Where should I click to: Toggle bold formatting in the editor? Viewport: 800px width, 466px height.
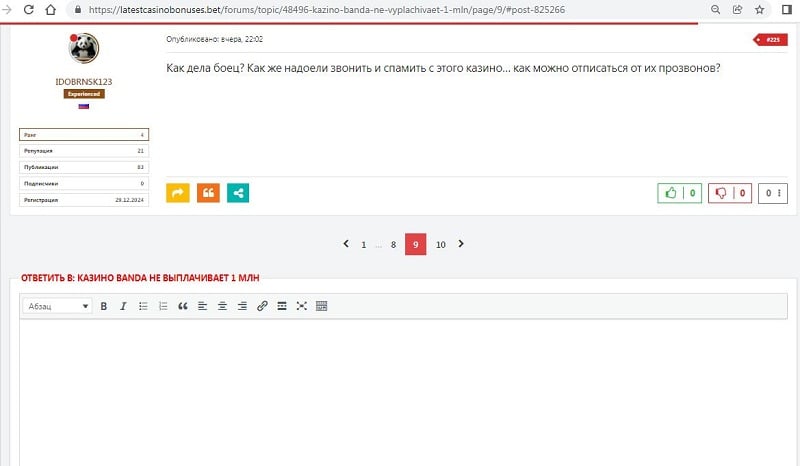coord(103,306)
